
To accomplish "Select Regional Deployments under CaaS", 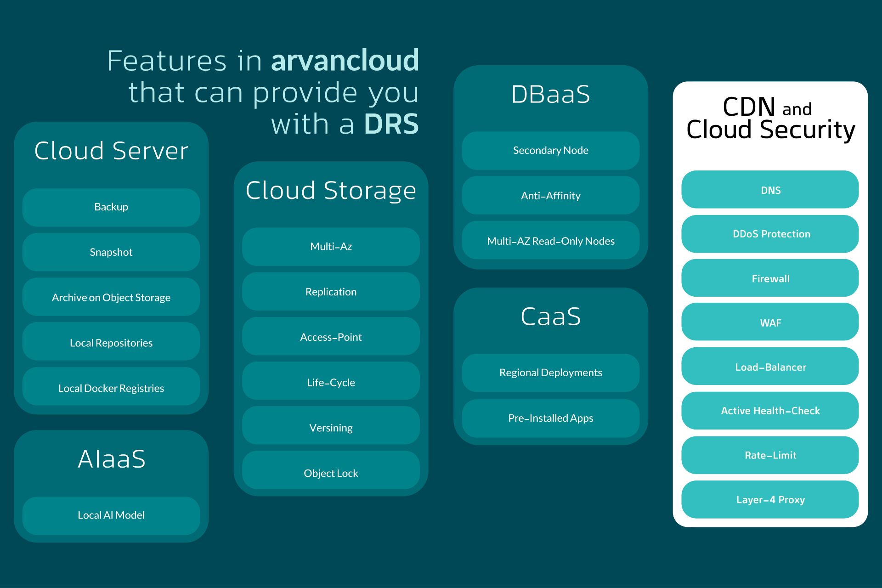I will [x=550, y=373].
